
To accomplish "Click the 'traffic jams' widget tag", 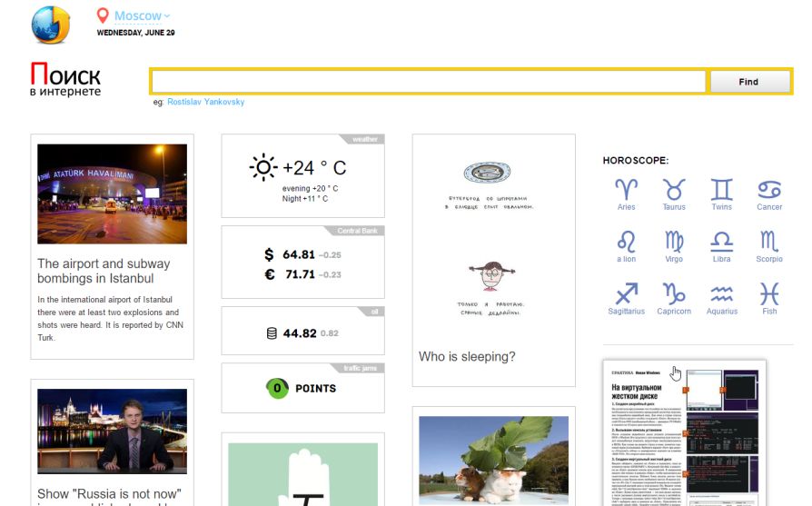I will click(360, 368).
